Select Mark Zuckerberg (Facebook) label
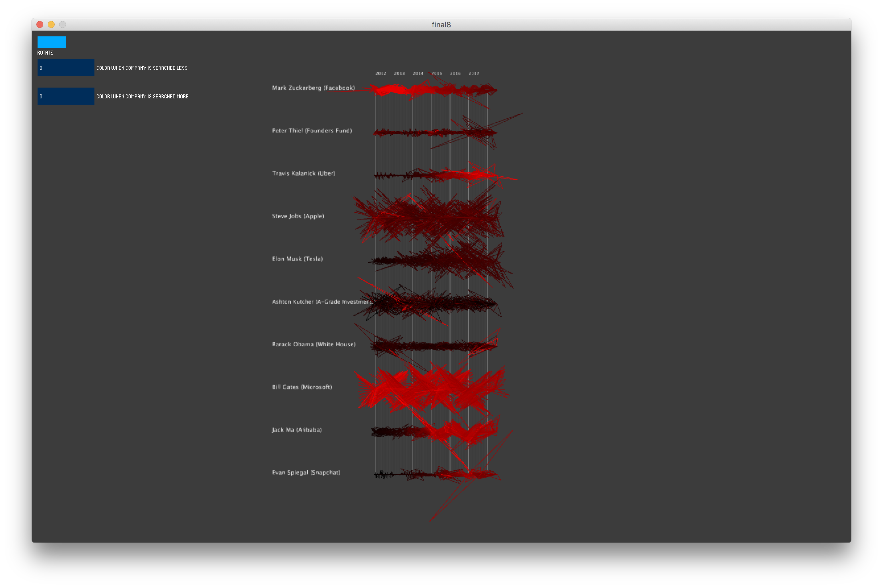Screen dimensions: 883x588 313,88
